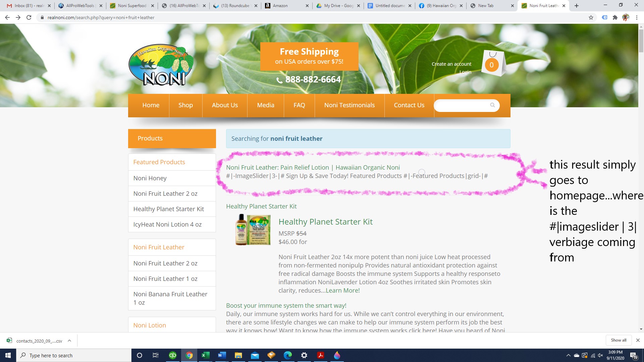Click the Hawaiian Organic Noni logo

point(161,65)
